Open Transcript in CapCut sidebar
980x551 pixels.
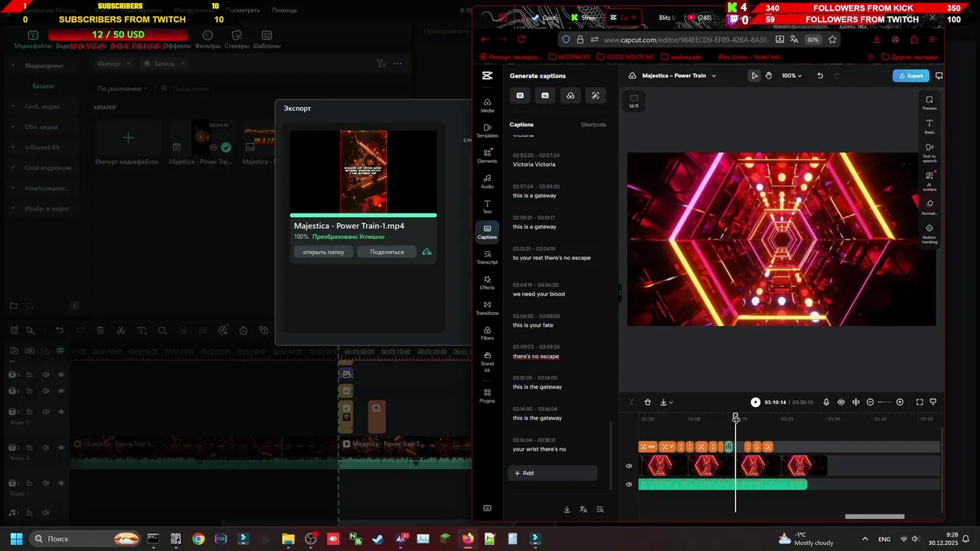(x=487, y=257)
